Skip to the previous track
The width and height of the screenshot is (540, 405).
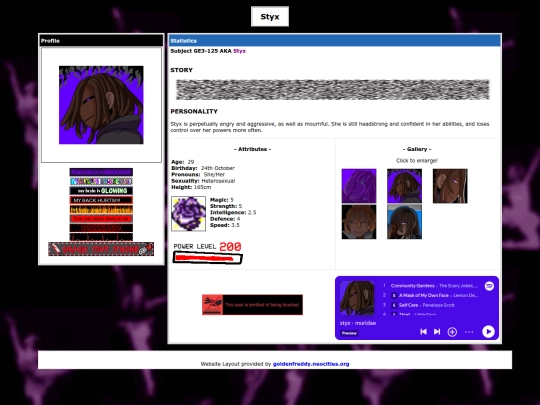[x=424, y=332]
